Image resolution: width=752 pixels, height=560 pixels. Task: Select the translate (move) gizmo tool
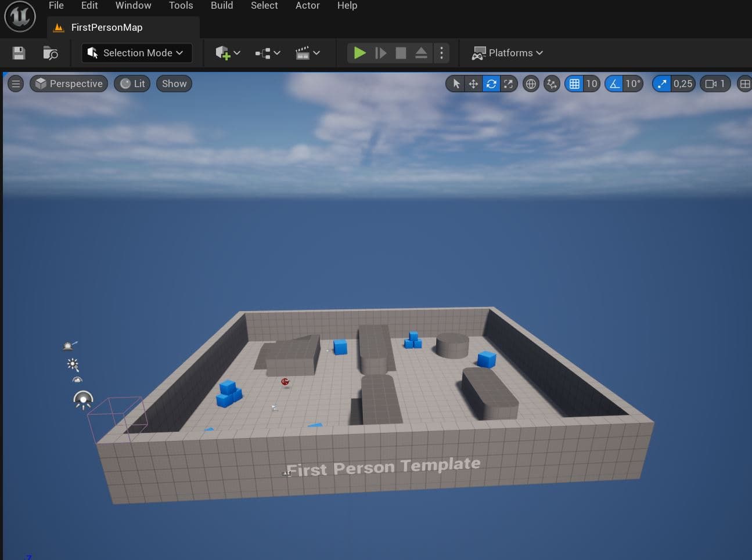(x=473, y=84)
